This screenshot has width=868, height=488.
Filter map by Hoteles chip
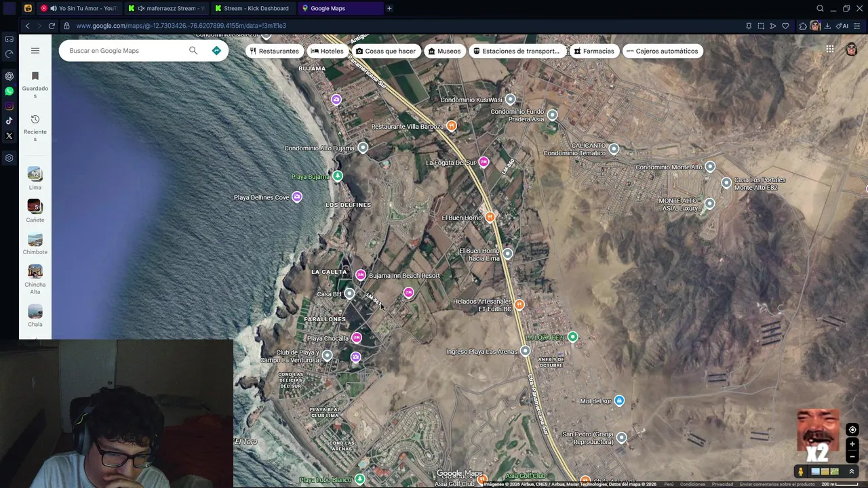click(327, 51)
